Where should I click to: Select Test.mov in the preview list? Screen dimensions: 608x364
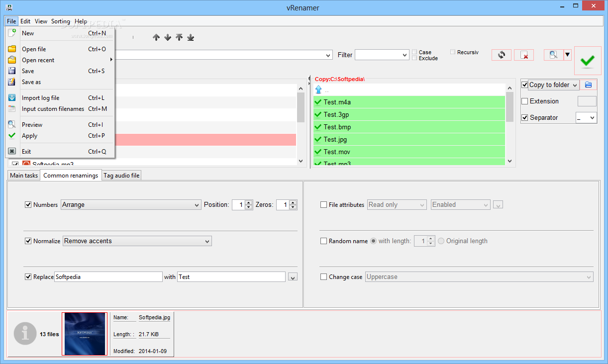tap(409, 152)
